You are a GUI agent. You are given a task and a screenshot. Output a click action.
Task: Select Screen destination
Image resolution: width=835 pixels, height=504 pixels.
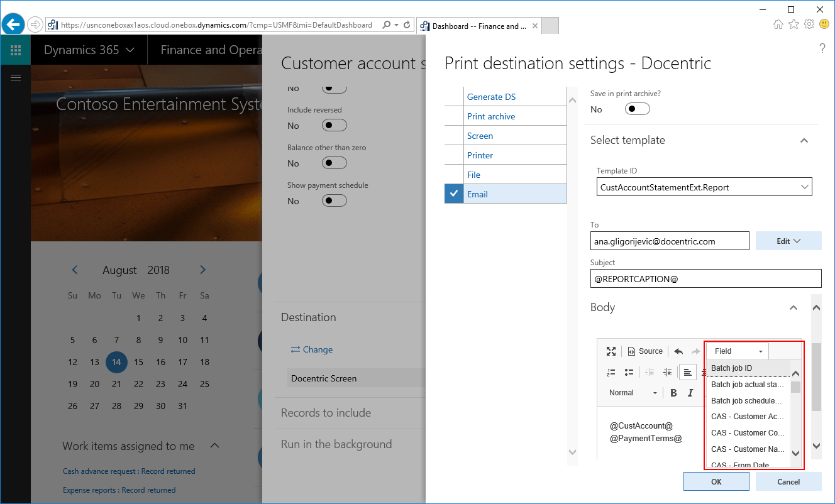[x=480, y=136]
